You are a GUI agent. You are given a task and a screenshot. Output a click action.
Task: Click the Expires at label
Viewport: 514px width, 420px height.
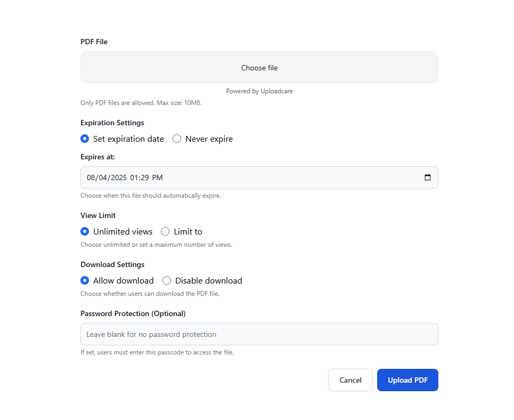pos(97,157)
